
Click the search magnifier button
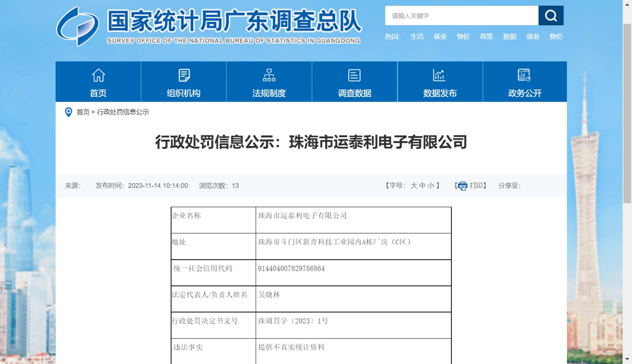(551, 16)
